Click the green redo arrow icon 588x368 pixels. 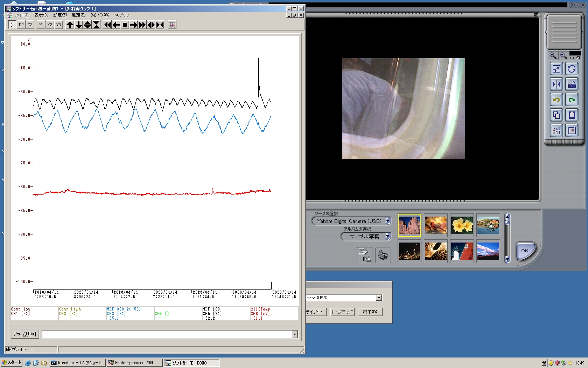click(x=572, y=100)
